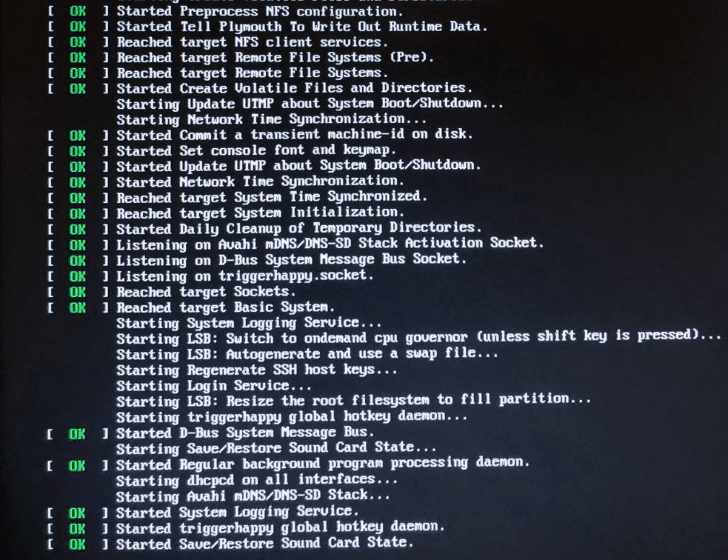This screenshot has width=728, height=560.
Task: Select the "Switch to ondemand cpu governor" line
Action: click(418, 338)
